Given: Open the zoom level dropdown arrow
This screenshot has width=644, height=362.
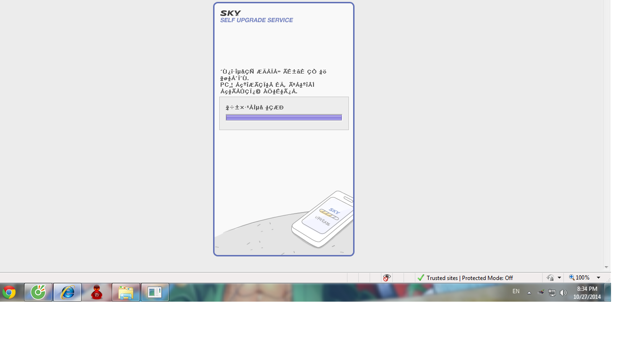Looking at the screenshot, I should pos(599,278).
